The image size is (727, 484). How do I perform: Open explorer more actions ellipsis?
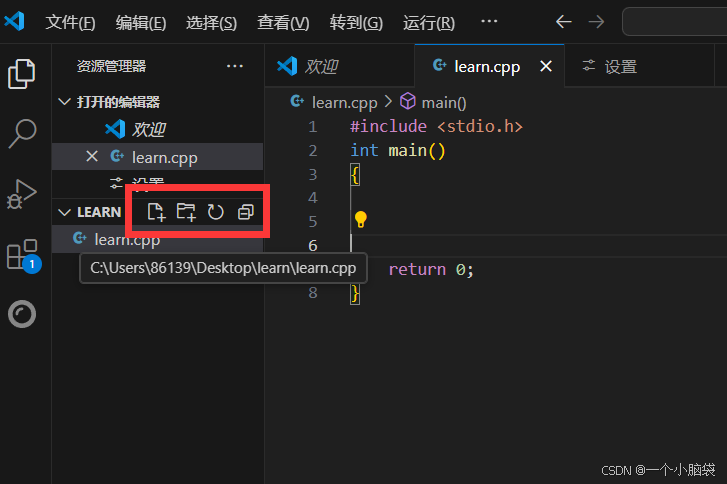point(235,66)
